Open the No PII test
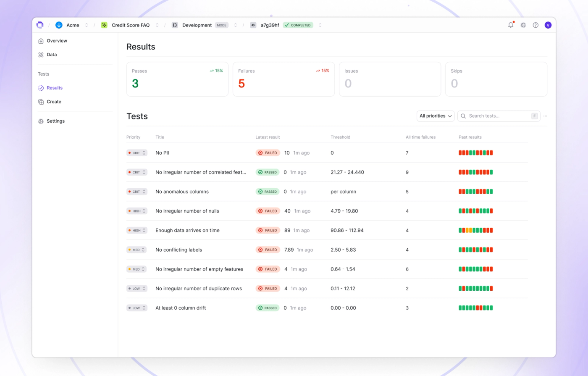The image size is (588, 376). coord(162,153)
